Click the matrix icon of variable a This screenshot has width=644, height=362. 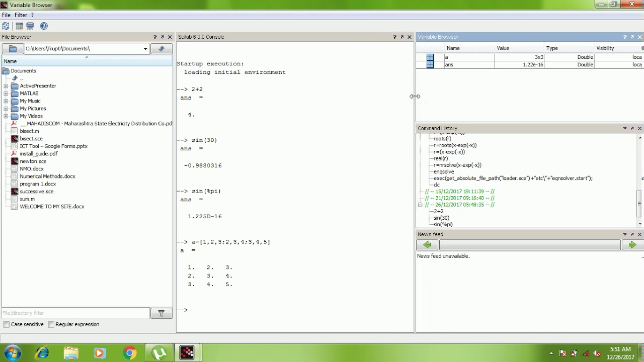[x=430, y=57]
